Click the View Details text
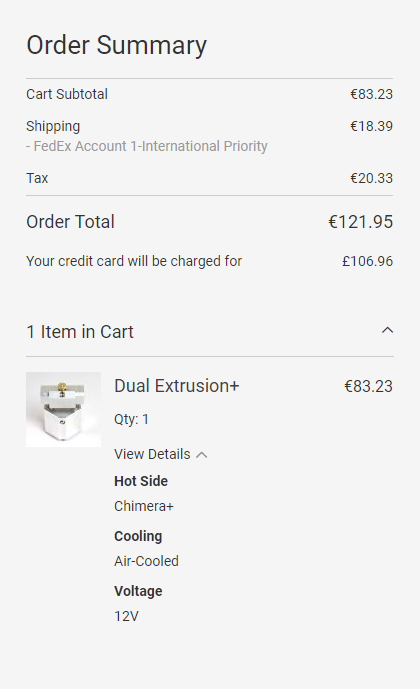Screen dimensions: 420x692 click(x=152, y=454)
